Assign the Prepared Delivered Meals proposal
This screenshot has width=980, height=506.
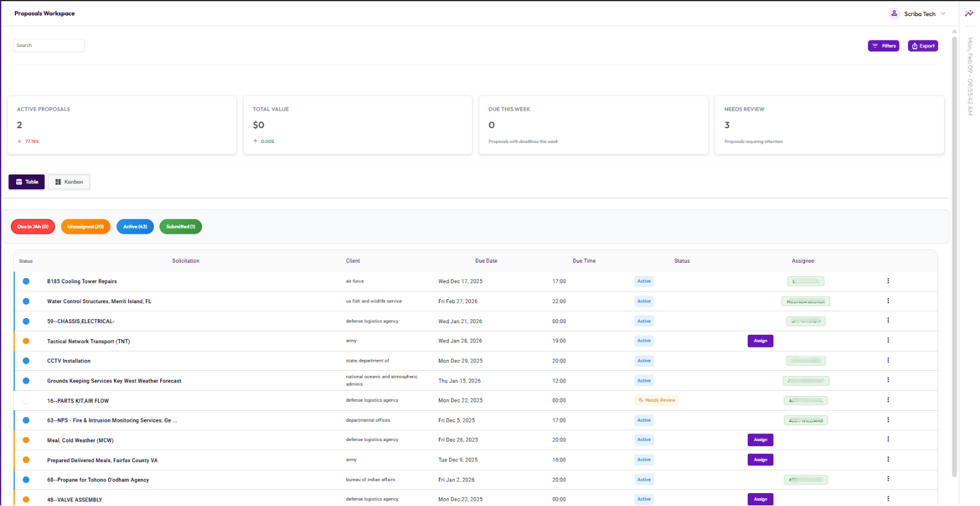761,460
